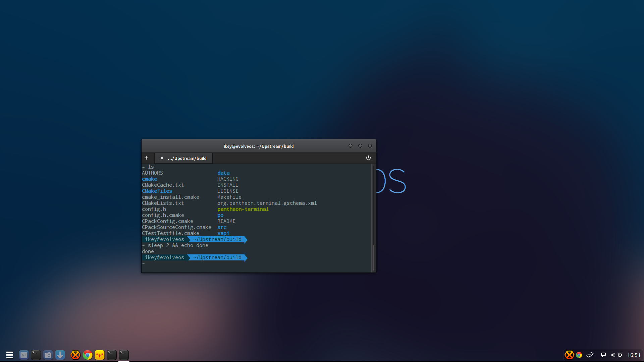This screenshot has width=644, height=362.
Task: Open the main menu hamburger icon
Action: (x=10, y=355)
